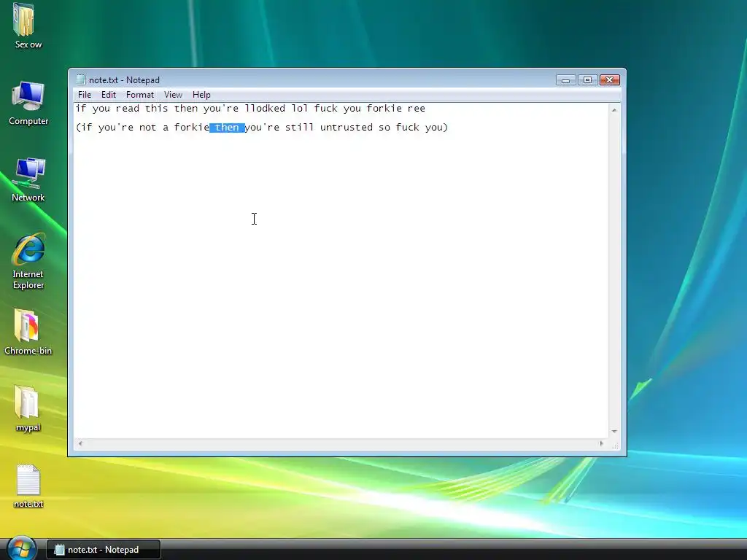Viewport: 747px width, 560px height.
Task: Click note.txt - Notepad taskbar button
Action: (x=104, y=550)
